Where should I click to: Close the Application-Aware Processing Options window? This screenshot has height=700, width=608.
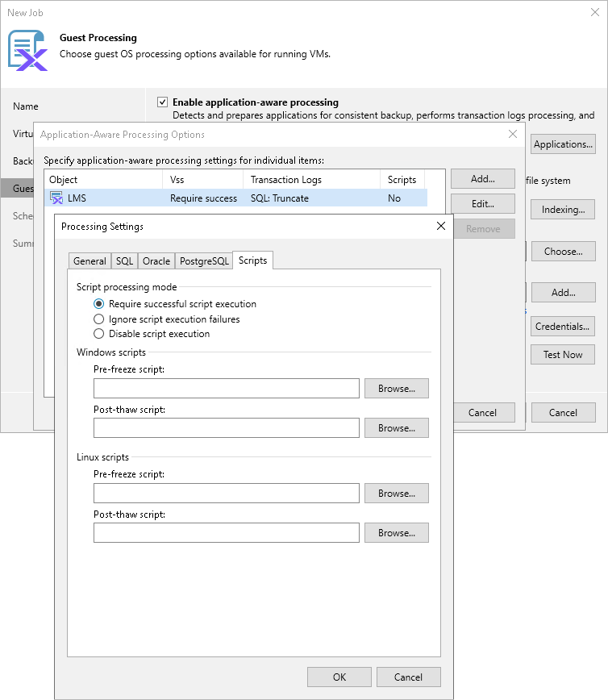512,135
